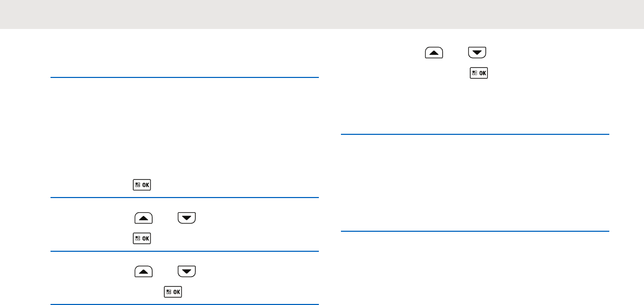Click the topmost blue divider in left column
The image size is (644, 305).
click(185, 78)
